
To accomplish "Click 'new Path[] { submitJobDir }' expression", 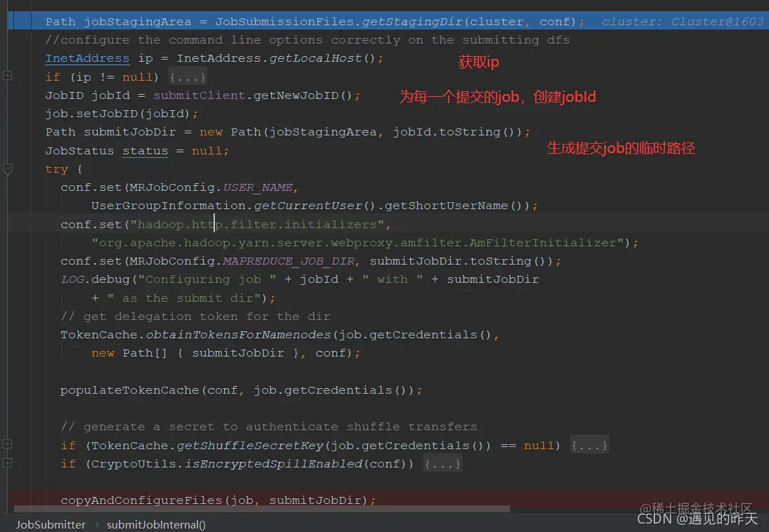I will click(195, 353).
